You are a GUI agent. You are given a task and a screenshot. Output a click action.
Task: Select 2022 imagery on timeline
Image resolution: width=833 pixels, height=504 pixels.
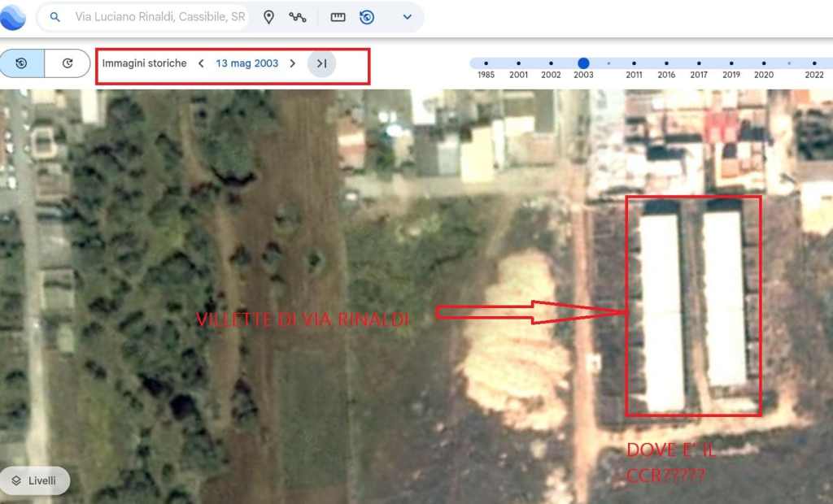pos(814,63)
